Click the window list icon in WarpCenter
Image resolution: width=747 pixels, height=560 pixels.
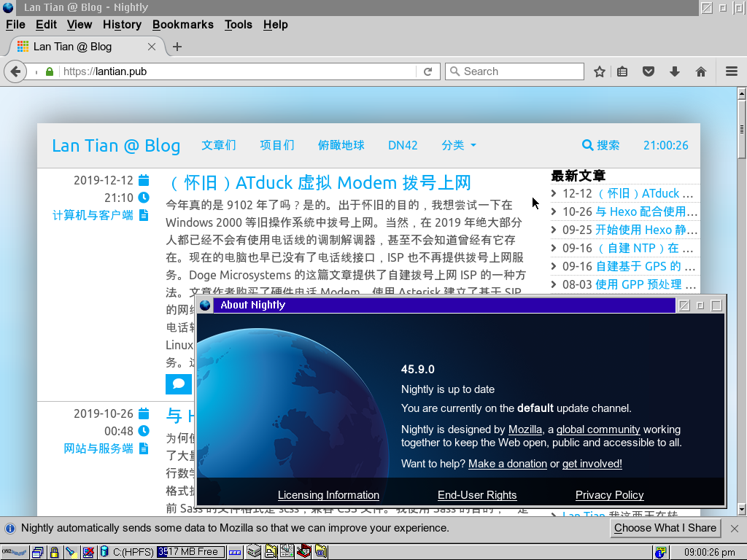tap(38, 552)
